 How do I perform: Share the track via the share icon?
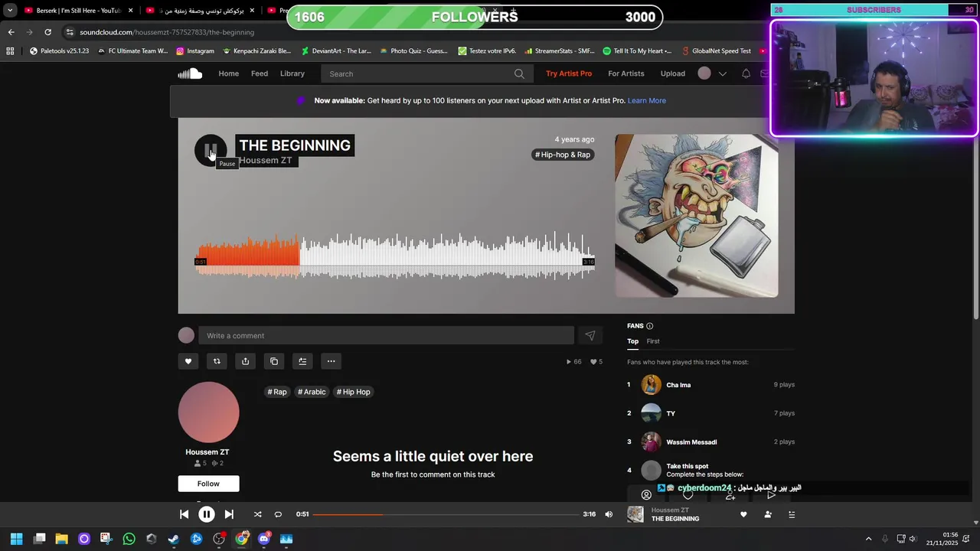pos(245,361)
